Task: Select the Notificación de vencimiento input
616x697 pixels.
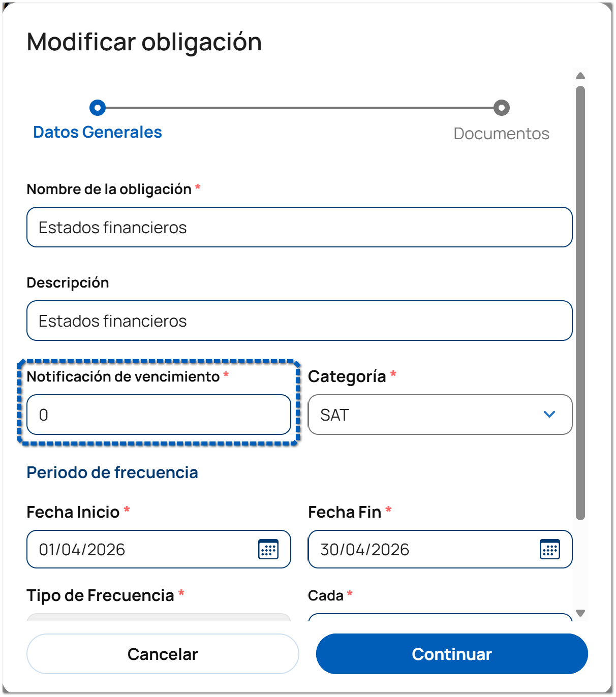Action: coord(159,415)
